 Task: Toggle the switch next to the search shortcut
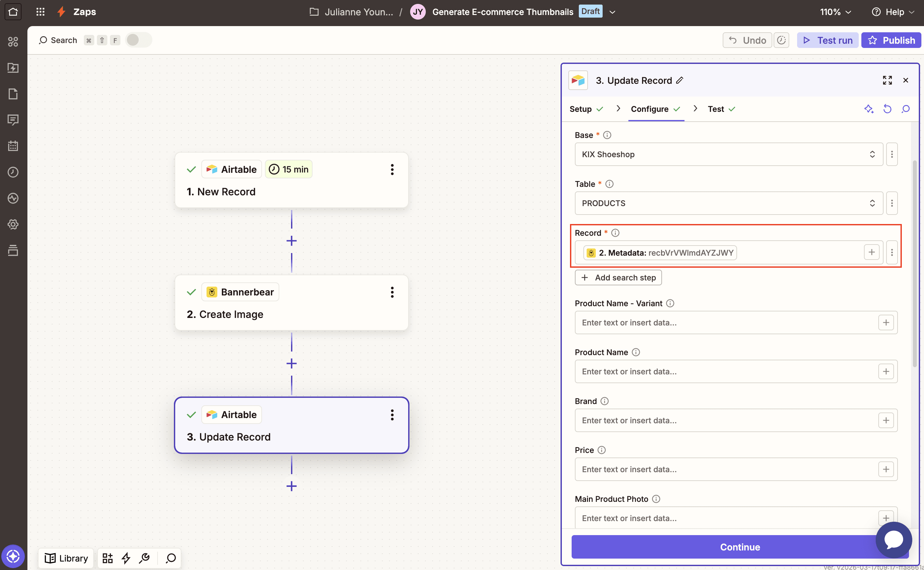138,39
